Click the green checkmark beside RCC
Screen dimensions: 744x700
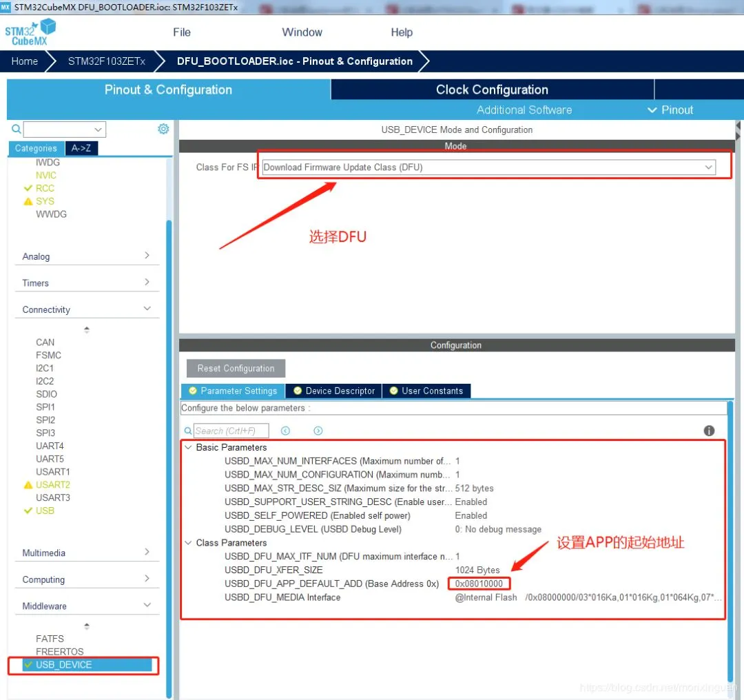(x=28, y=188)
